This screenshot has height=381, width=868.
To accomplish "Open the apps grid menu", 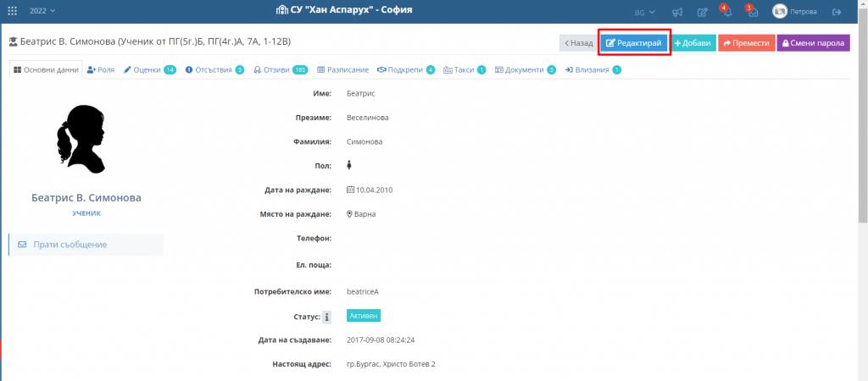I will click(12, 11).
